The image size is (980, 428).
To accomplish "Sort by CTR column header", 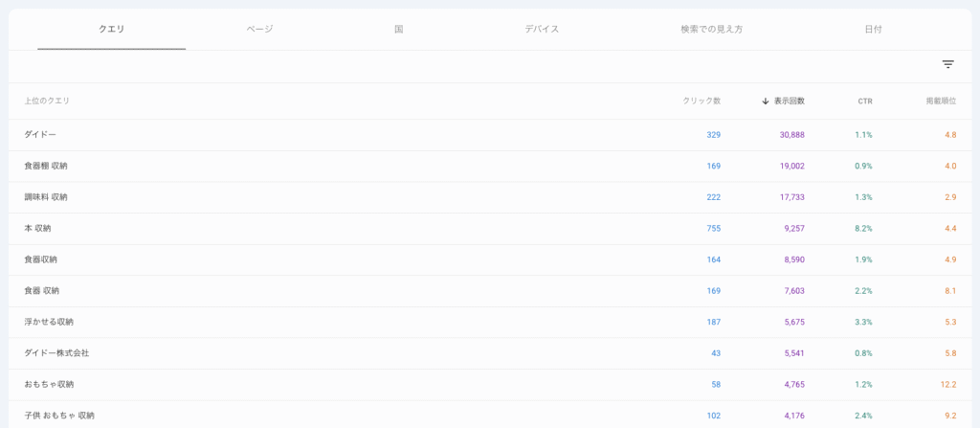I will 864,101.
